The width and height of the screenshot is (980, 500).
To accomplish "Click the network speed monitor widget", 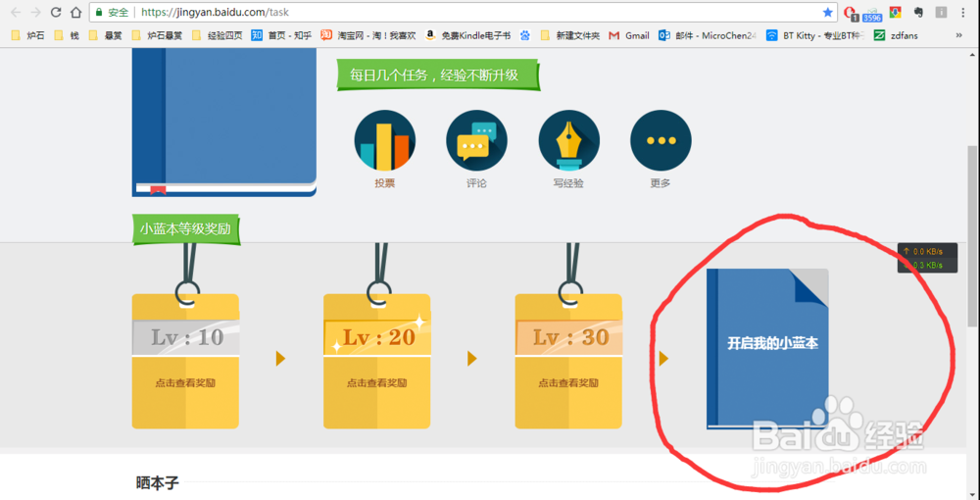I will click(927, 258).
